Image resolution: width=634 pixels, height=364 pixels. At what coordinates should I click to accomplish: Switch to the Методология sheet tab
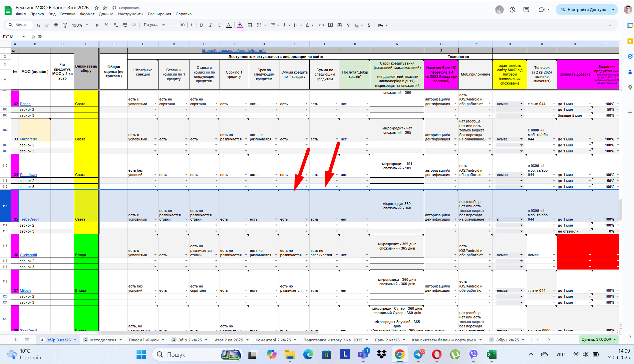(x=103, y=340)
